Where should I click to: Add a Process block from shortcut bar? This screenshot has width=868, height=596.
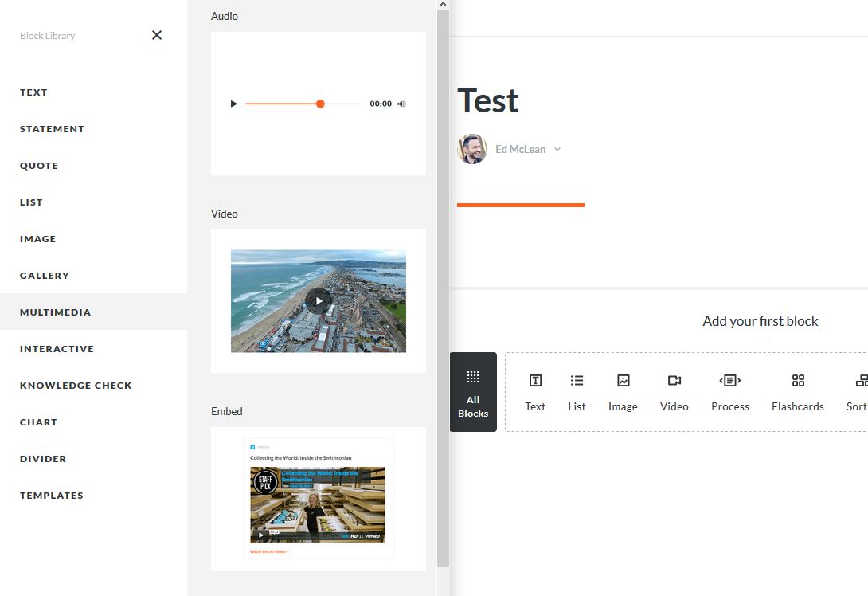729,393
